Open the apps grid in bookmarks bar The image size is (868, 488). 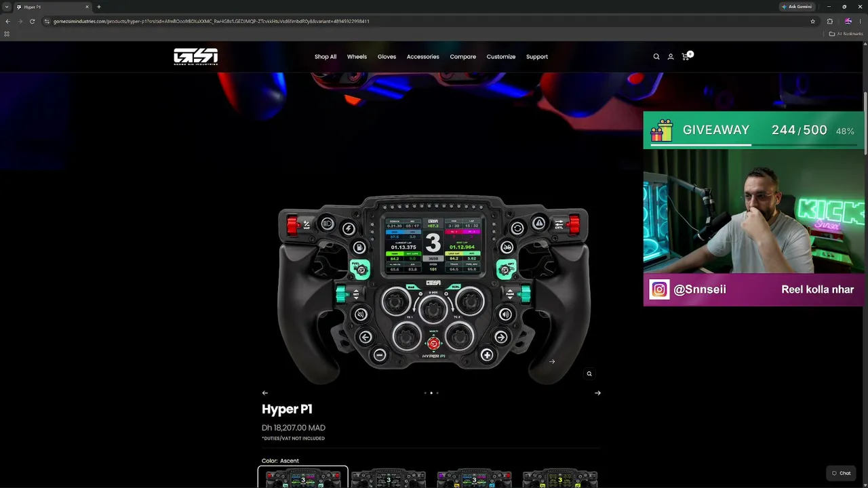pos(7,34)
